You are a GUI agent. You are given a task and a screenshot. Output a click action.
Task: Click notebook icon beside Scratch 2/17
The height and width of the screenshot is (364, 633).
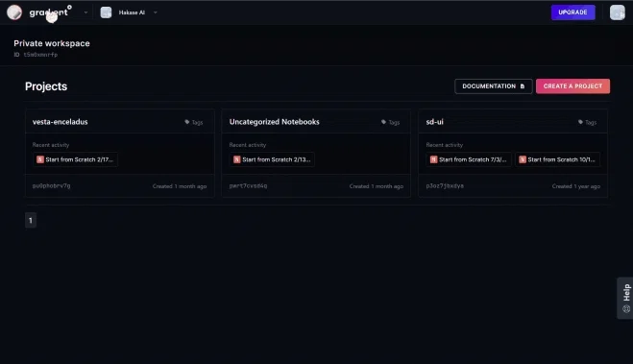(x=40, y=159)
